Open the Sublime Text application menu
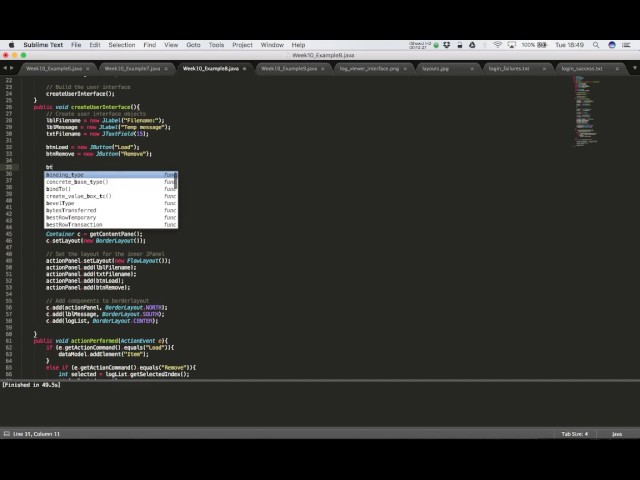The width and height of the screenshot is (640, 480). [43, 45]
